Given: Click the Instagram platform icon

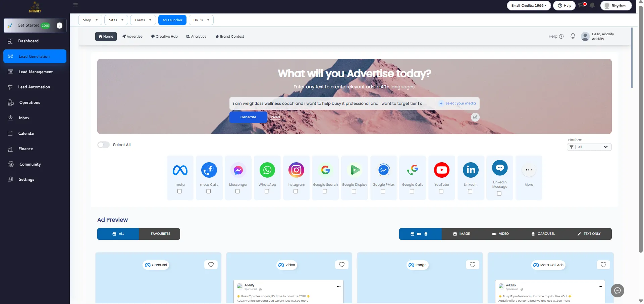Looking at the screenshot, I should pyautogui.click(x=296, y=170).
